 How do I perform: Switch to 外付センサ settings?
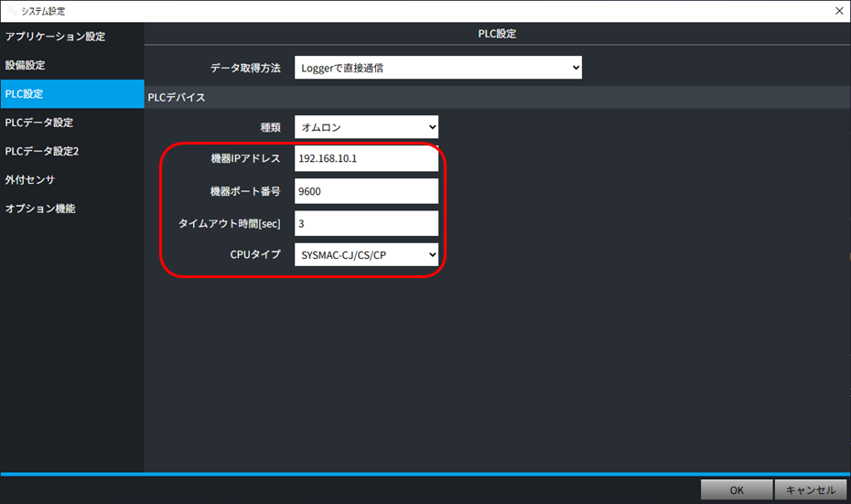[x=30, y=179]
